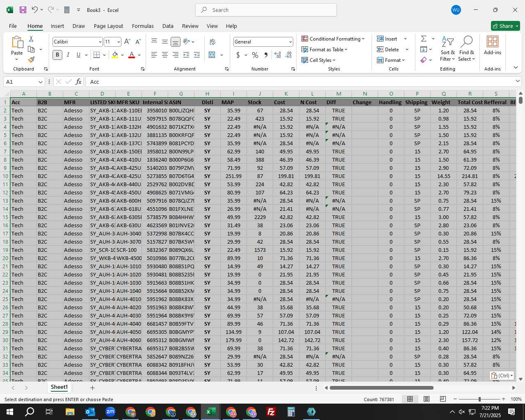This screenshot has width=525, height=420.
Task: Switch to Page Break Preview in status bar
Action: click(443, 399)
